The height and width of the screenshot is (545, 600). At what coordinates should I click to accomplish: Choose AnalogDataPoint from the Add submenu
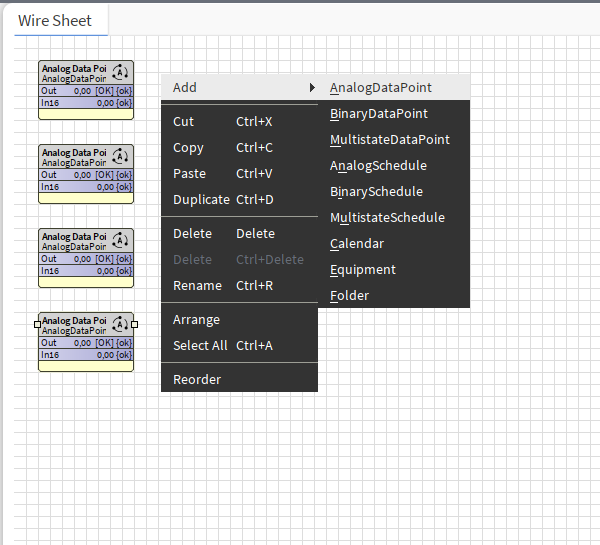click(381, 88)
